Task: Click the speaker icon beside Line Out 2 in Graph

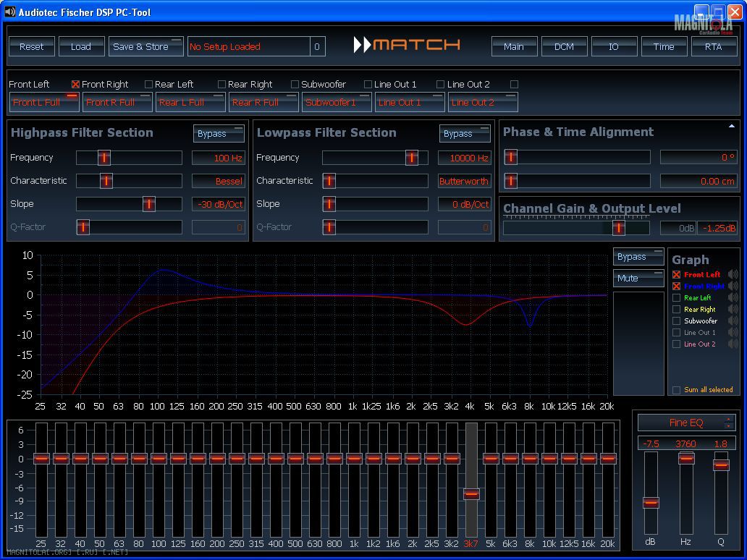Action: [x=733, y=344]
